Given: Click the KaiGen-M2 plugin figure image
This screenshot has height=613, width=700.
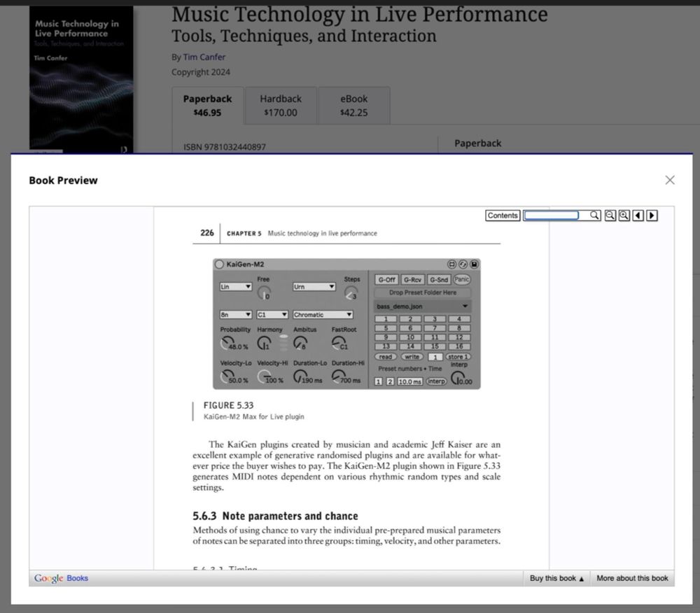Looking at the screenshot, I should tap(346, 324).
